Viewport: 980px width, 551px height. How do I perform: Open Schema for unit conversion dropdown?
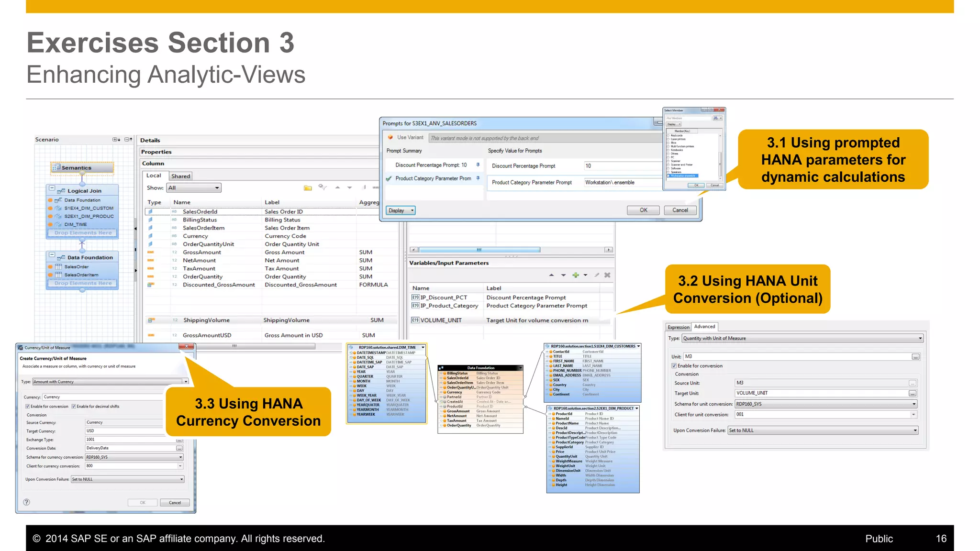pos(826,404)
